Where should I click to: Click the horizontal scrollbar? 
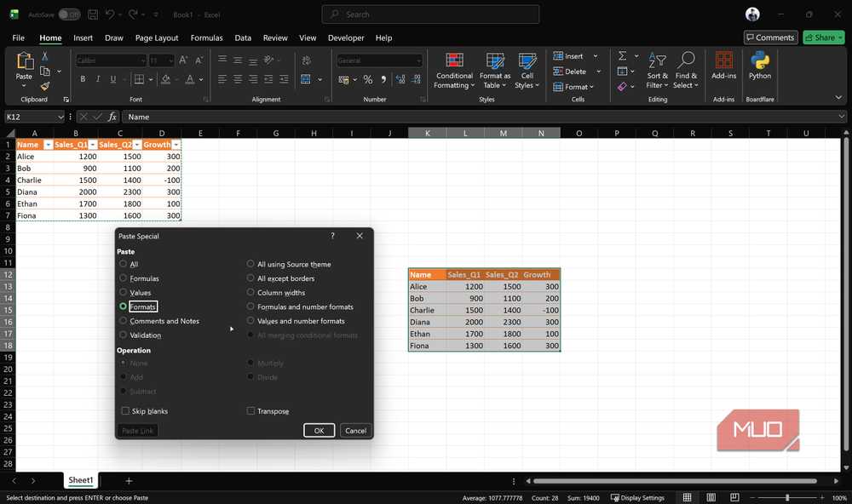[675, 481]
